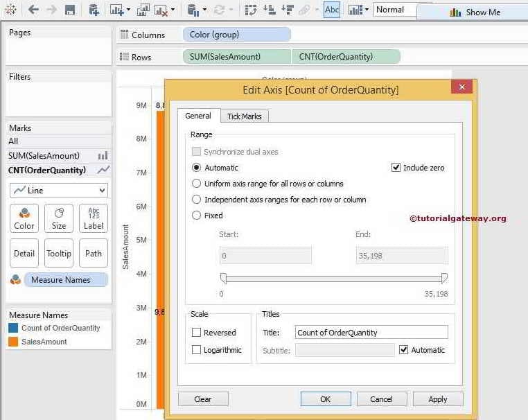Switch to the Tick Marks tab

tap(244, 116)
